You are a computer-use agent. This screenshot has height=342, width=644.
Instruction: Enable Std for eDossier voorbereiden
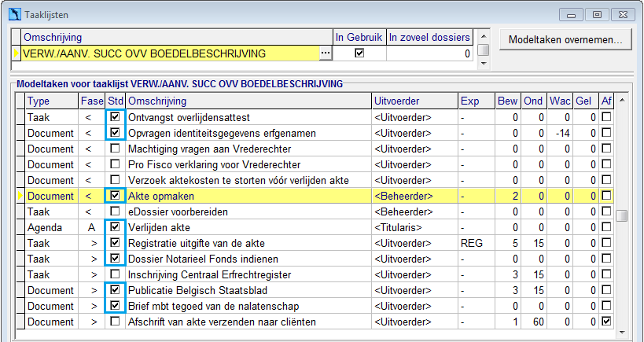116,211
